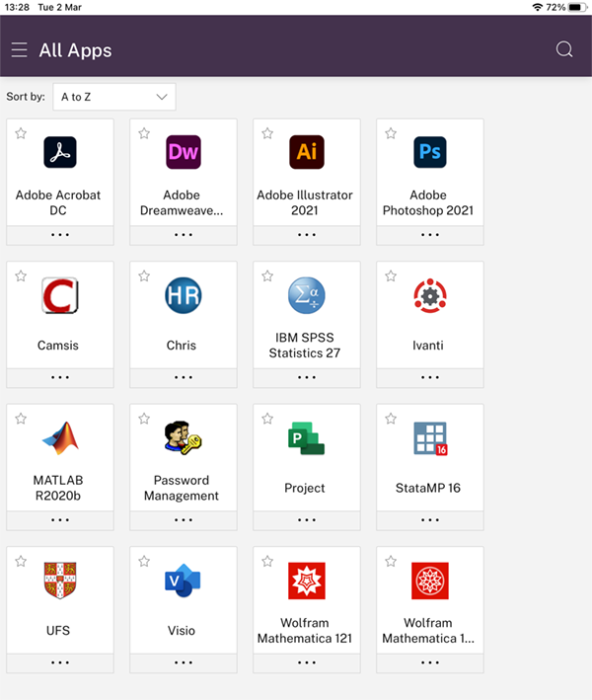Star MATLAB R2020b as favorite
The height and width of the screenshot is (700, 592).
point(21,419)
